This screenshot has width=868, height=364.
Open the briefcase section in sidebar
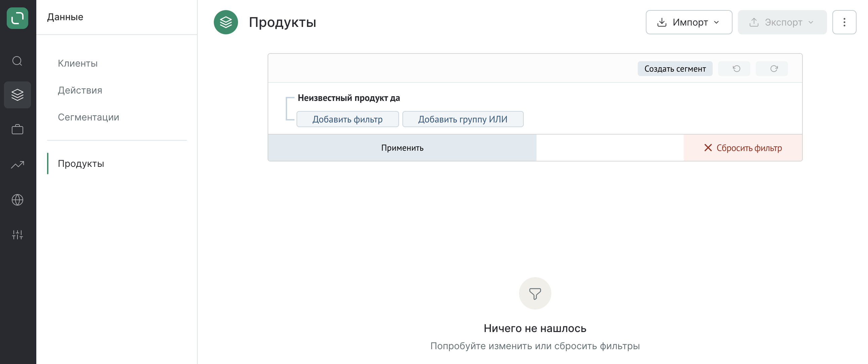coord(17,130)
